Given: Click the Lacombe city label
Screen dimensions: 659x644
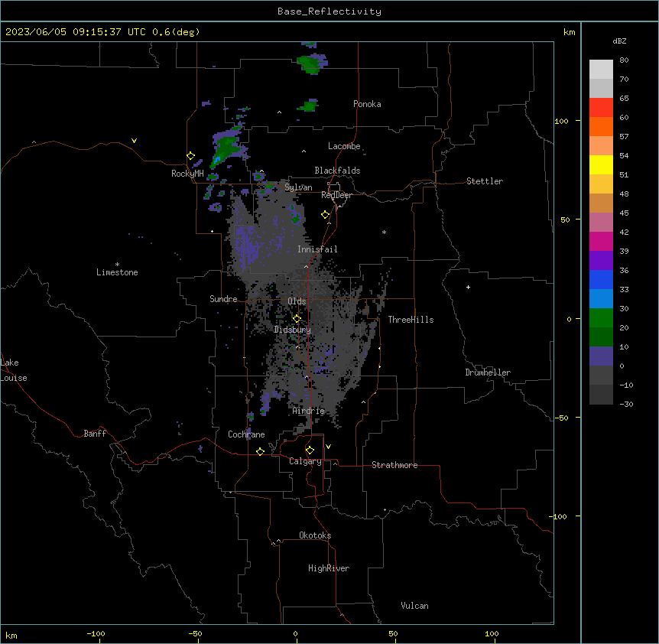Looking at the screenshot, I should point(344,146).
